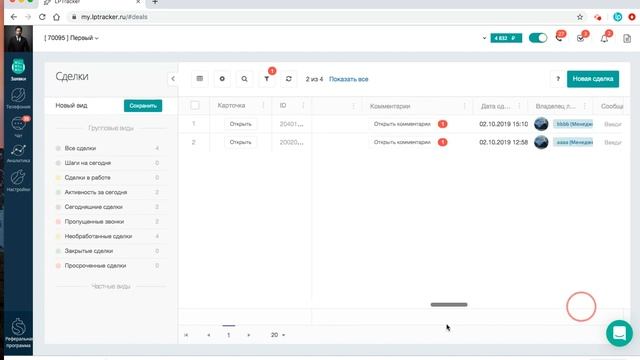Collapse the Сделки side panel
The width and height of the screenshot is (640, 360).
[x=173, y=79]
